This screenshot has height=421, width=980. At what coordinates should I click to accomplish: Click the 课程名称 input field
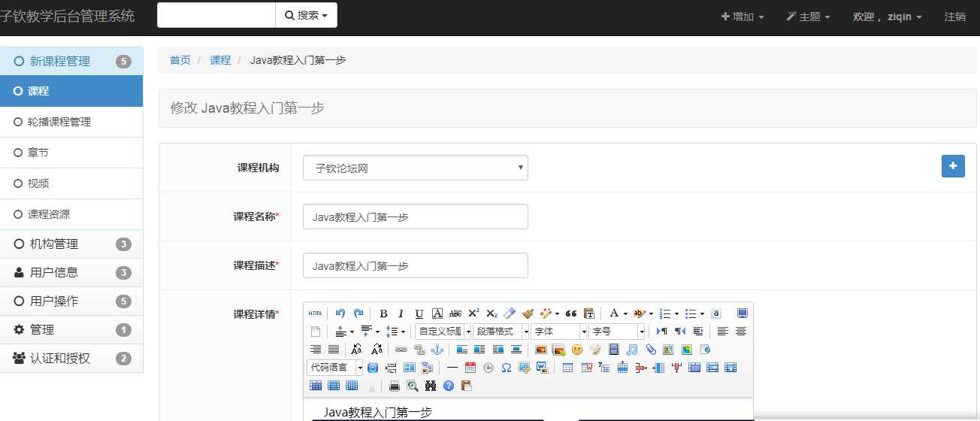click(416, 217)
